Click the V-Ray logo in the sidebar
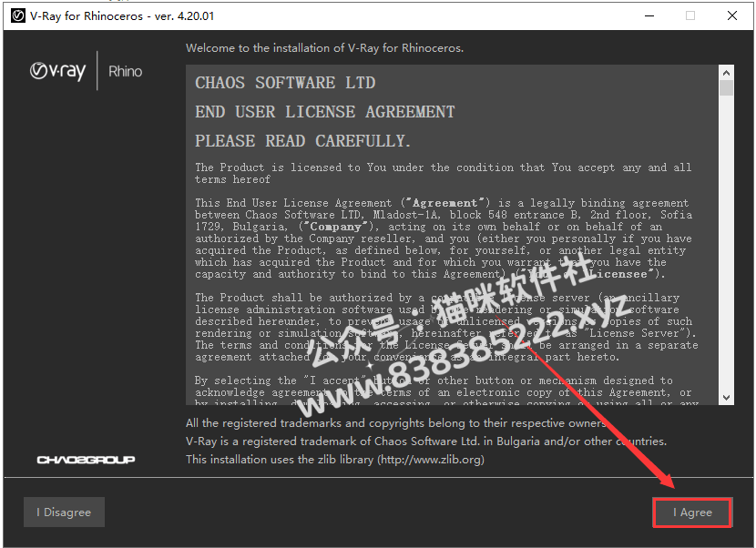This screenshot has height=548, width=756. (x=58, y=71)
